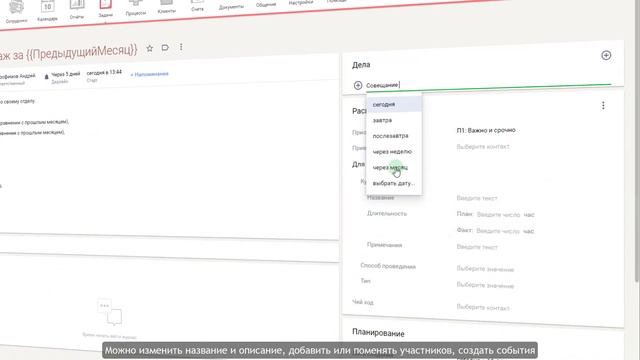This screenshot has width=640, height=360.
Task: Click the План duration number field
Action: [x=498, y=215]
